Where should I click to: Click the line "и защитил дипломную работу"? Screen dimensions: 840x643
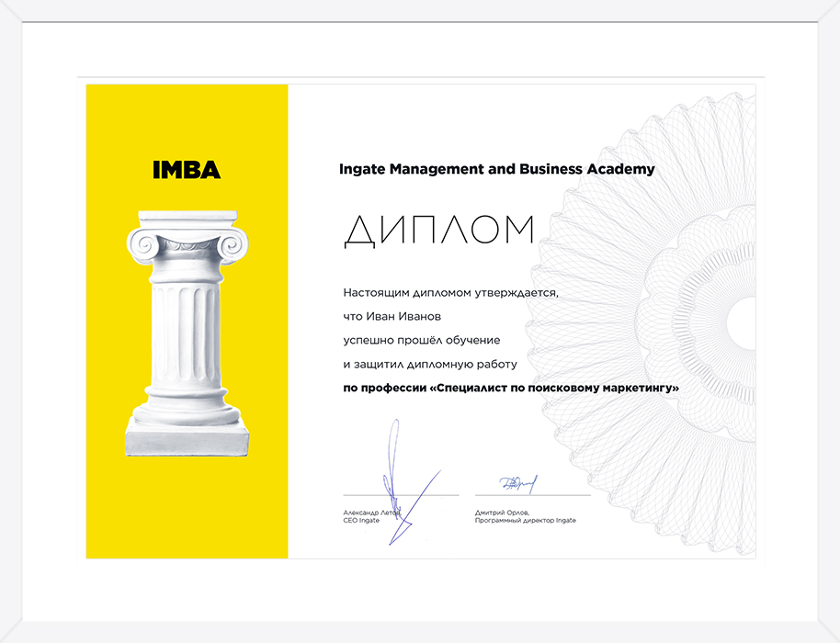pyautogui.click(x=430, y=365)
